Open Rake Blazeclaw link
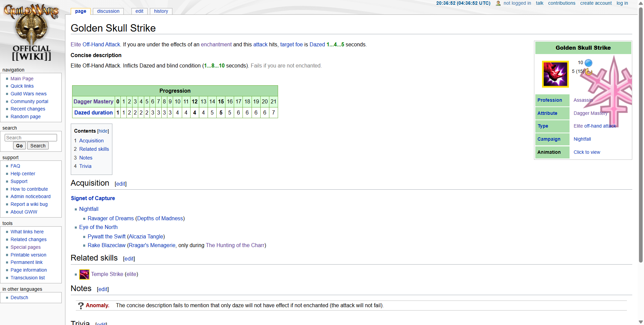The image size is (644, 325). pyautogui.click(x=107, y=245)
